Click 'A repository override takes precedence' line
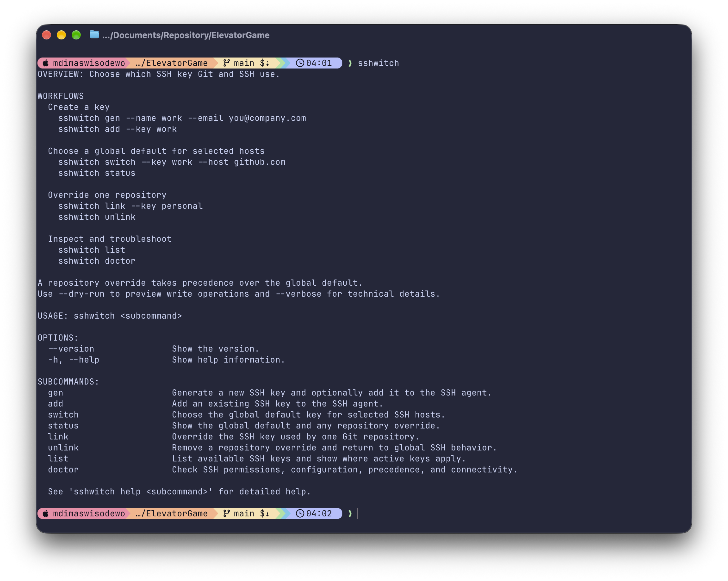Image resolution: width=728 pixels, height=581 pixels. tap(200, 283)
